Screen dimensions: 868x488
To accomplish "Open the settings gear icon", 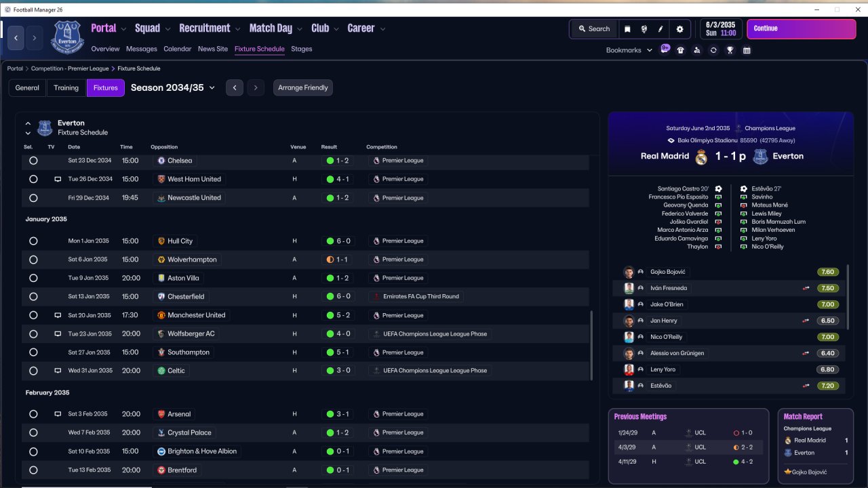I will (x=679, y=29).
